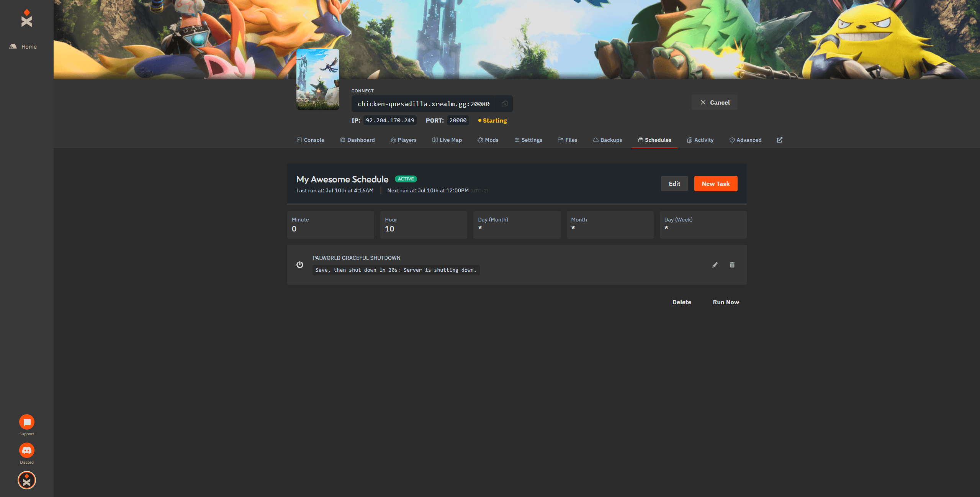
Task: Click the power icon of shutdown task
Action: 300,265
